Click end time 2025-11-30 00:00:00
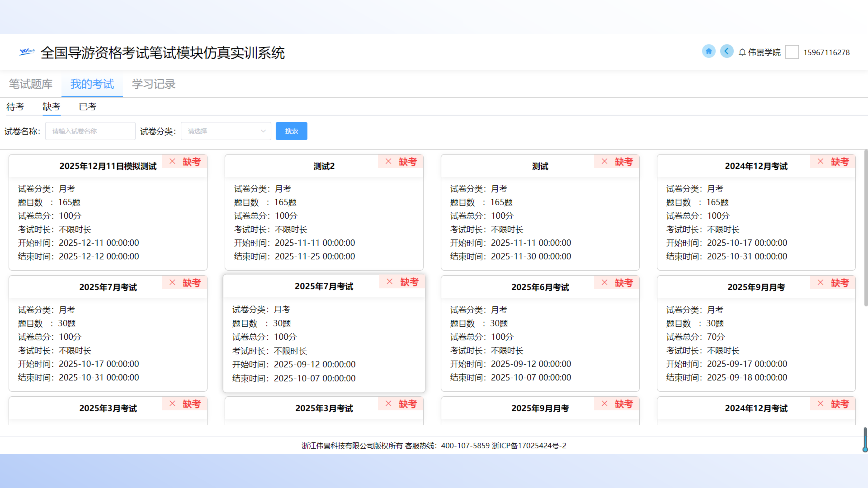Screen dimensions: 868x488 [x=531, y=256]
